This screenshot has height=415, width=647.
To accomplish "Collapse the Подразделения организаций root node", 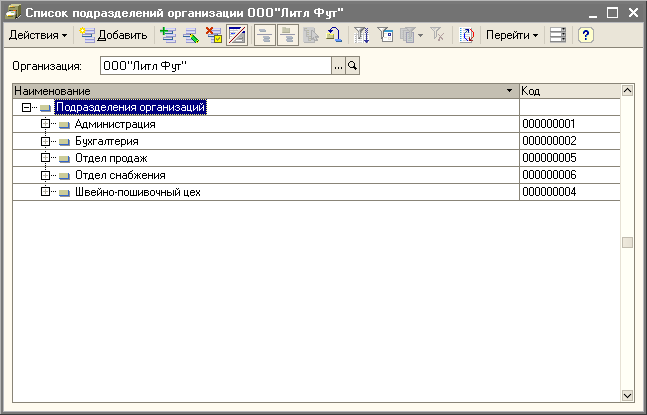I will pyautogui.click(x=27, y=107).
